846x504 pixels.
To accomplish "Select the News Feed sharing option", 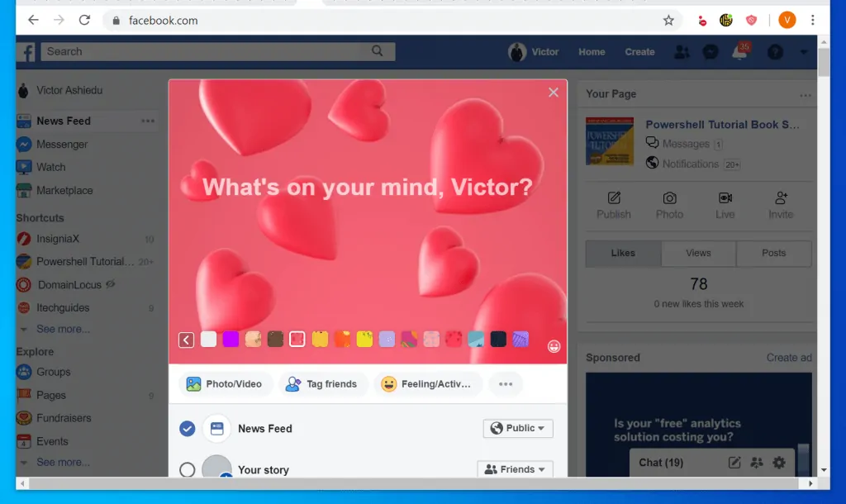I will click(187, 428).
